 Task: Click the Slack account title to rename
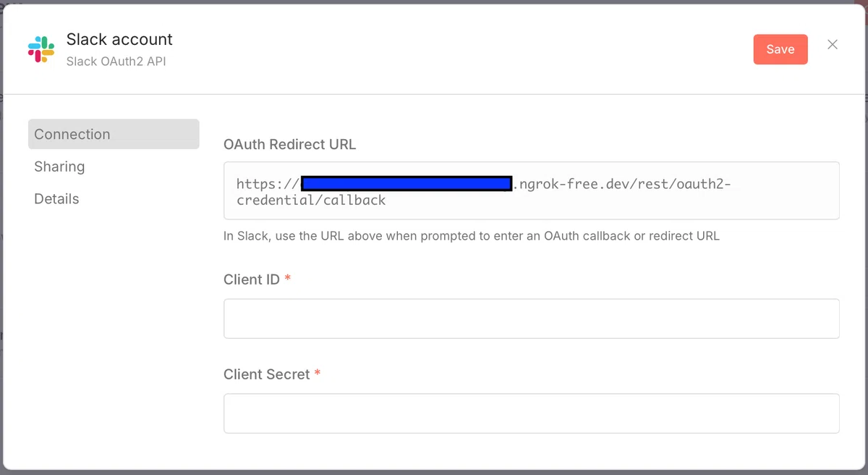click(x=119, y=39)
